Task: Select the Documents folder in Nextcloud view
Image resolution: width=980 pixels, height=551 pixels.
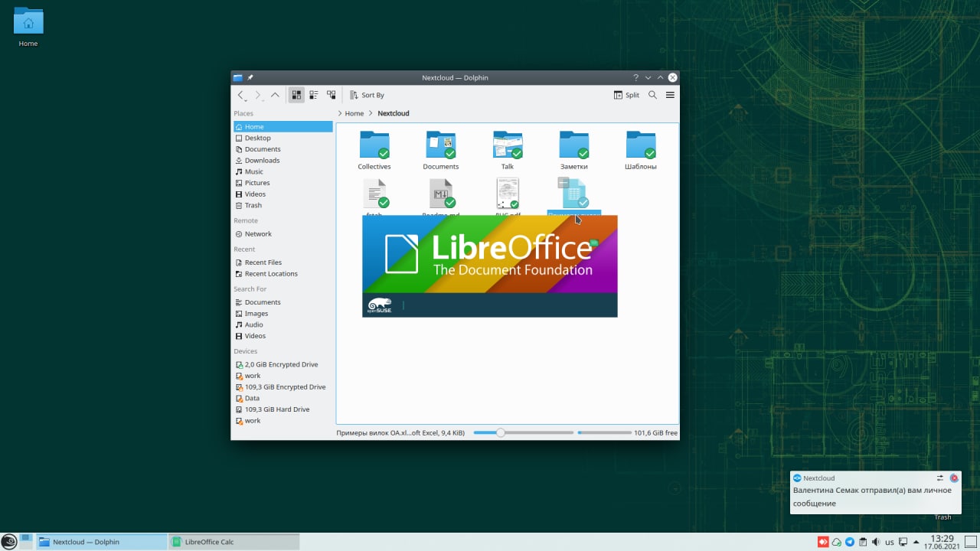Action: point(441,150)
